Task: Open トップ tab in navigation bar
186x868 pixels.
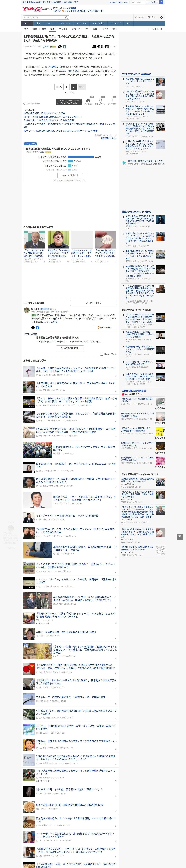Action: coord(27,24)
